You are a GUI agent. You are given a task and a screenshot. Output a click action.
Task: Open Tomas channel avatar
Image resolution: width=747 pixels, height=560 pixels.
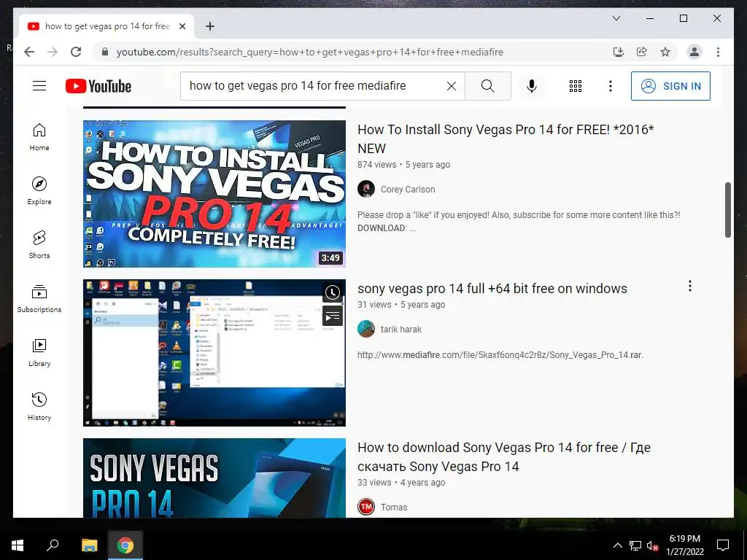[366, 507]
